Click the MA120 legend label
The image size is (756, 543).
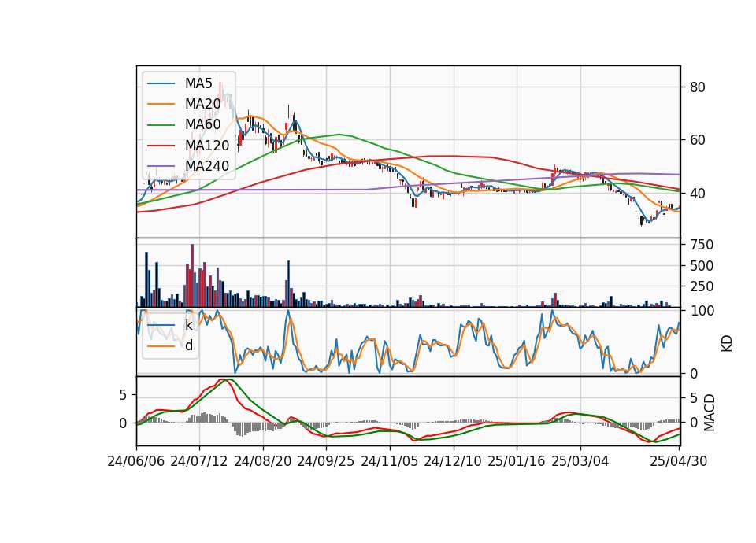click(207, 145)
